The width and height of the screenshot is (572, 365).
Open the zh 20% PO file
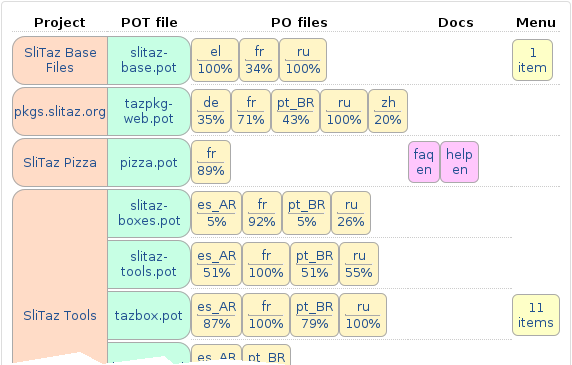388,111
